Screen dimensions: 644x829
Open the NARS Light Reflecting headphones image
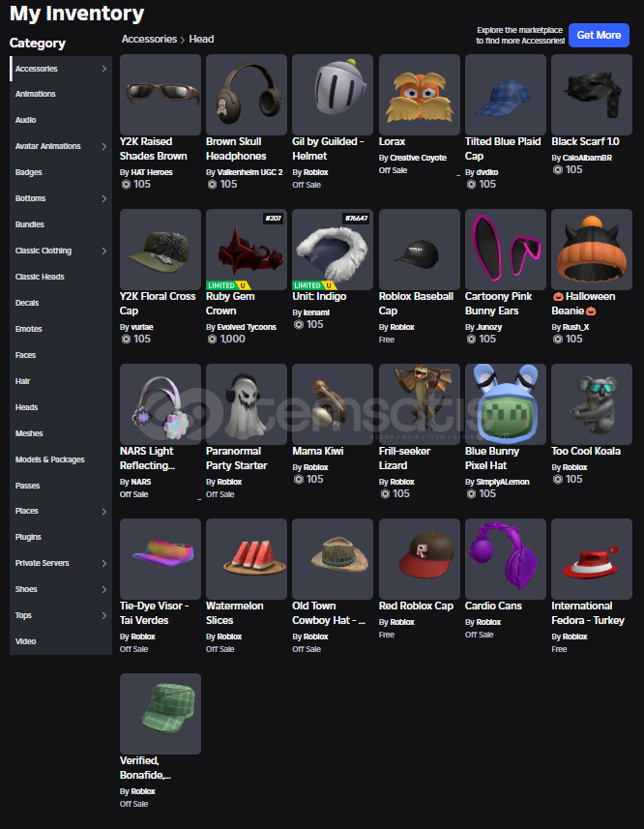161,404
